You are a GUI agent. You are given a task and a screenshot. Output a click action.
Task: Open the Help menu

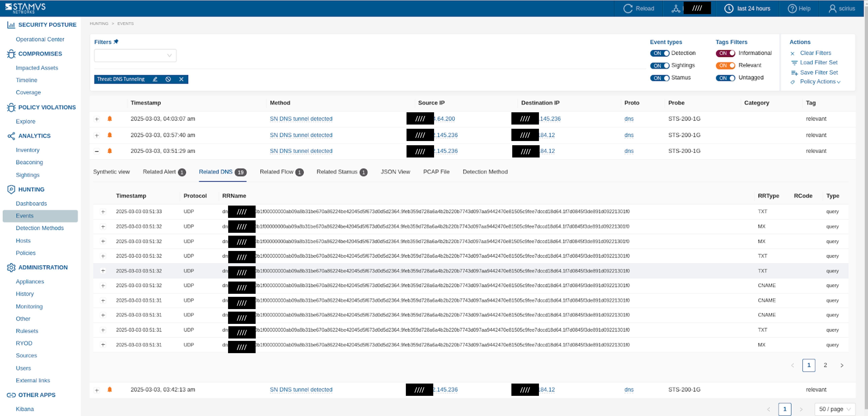[799, 8]
